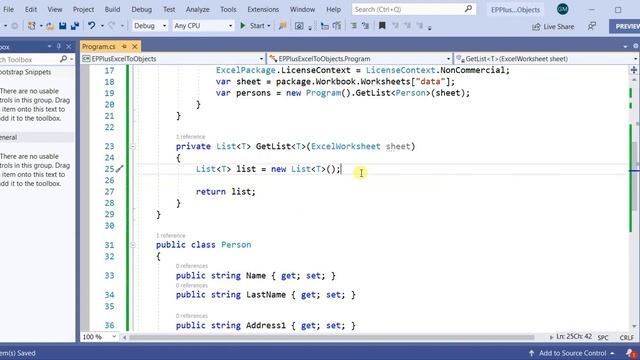This screenshot has height=360, width=640.
Task: Click the decrease indent toolbar icon
Action: point(353,26)
